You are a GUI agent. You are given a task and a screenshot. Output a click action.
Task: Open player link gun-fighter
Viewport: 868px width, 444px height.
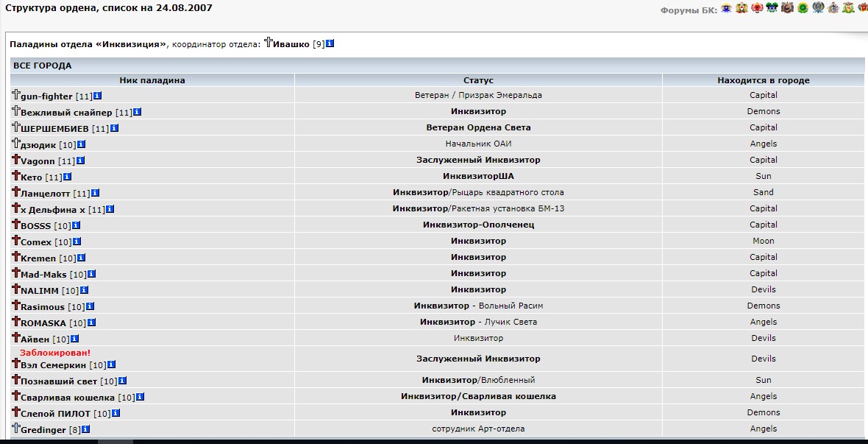tap(46, 96)
